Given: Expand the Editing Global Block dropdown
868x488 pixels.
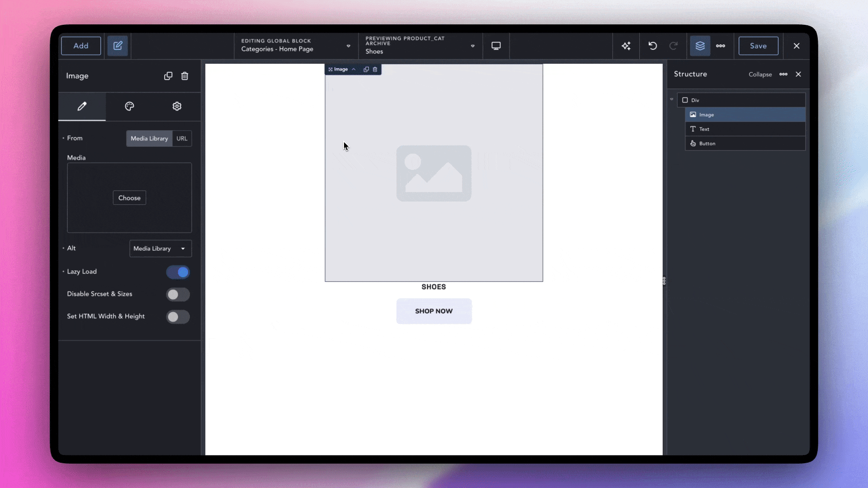Looking at the screenshot, I should point(348,46).
